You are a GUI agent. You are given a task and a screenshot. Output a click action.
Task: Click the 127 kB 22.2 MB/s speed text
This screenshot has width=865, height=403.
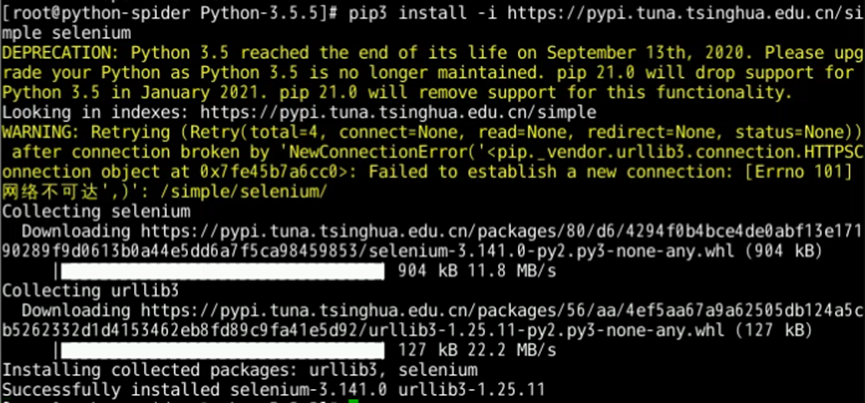tap(476, 349)
